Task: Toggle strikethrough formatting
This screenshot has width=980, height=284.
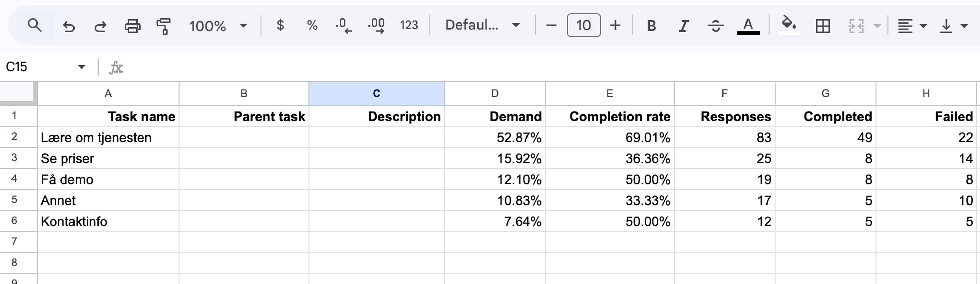Action: coord(715,26)
